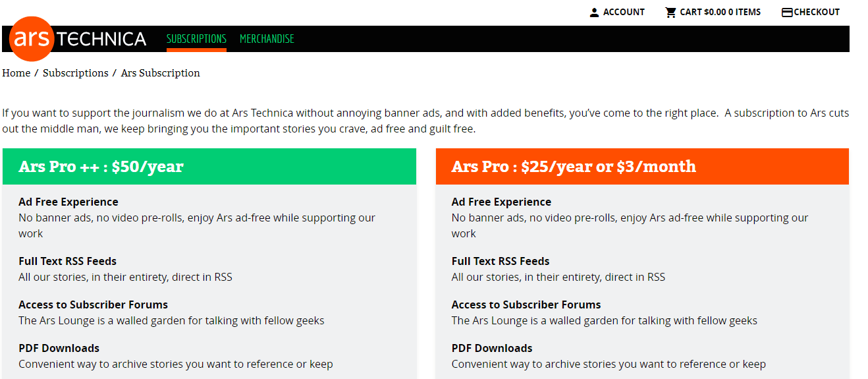Select the Ars Pro $25/year or $3/month header
This screenshot has width=868, height=379.
tap(642, 166)
